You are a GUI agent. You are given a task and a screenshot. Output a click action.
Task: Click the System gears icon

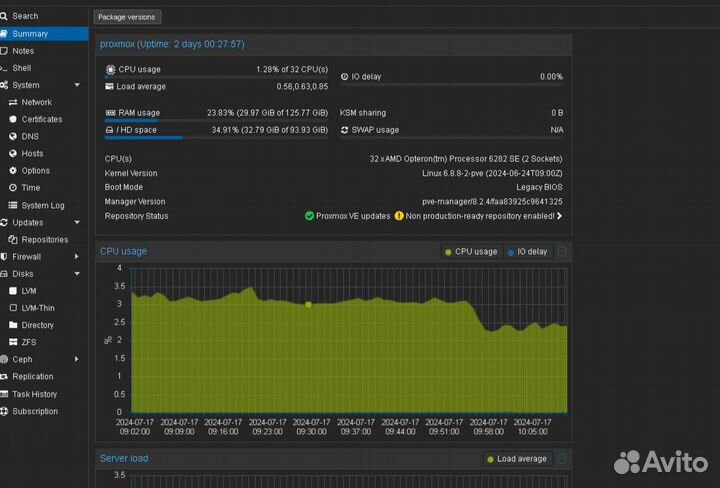[4, 85]
